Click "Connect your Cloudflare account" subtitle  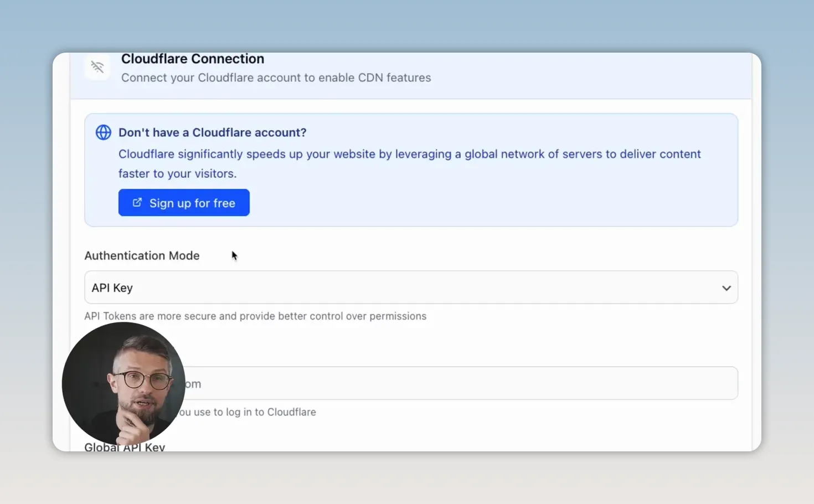[x=276, y=78]
